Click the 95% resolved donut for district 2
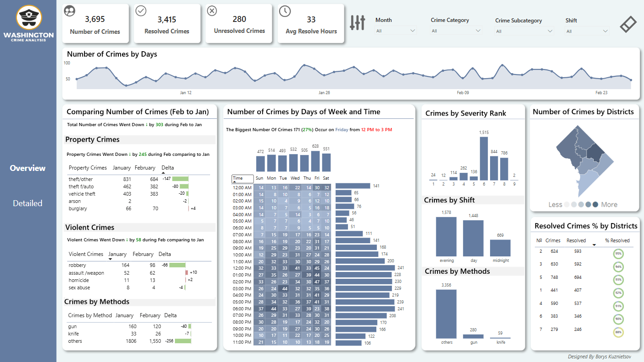Image resolution: width=644 pixels, height=362 pixels. click(x=619, y=254)
